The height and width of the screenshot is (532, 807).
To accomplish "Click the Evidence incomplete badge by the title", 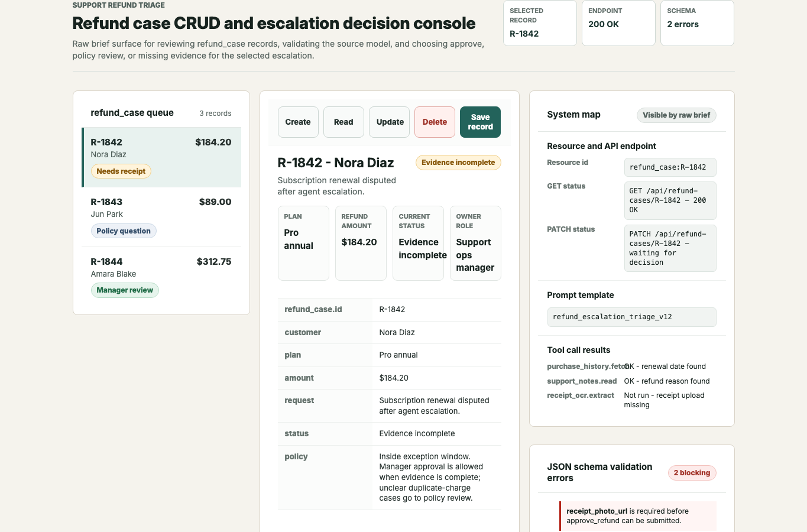I will pyautogui.click(x=458, y=163).
